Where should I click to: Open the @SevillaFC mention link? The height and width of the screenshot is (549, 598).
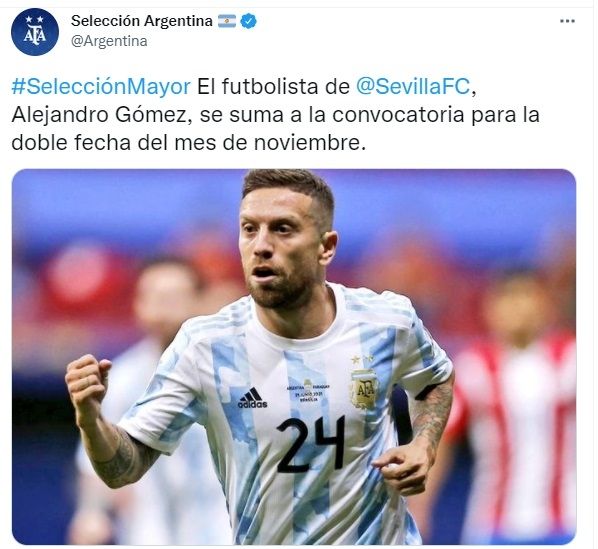click(413, 87)
